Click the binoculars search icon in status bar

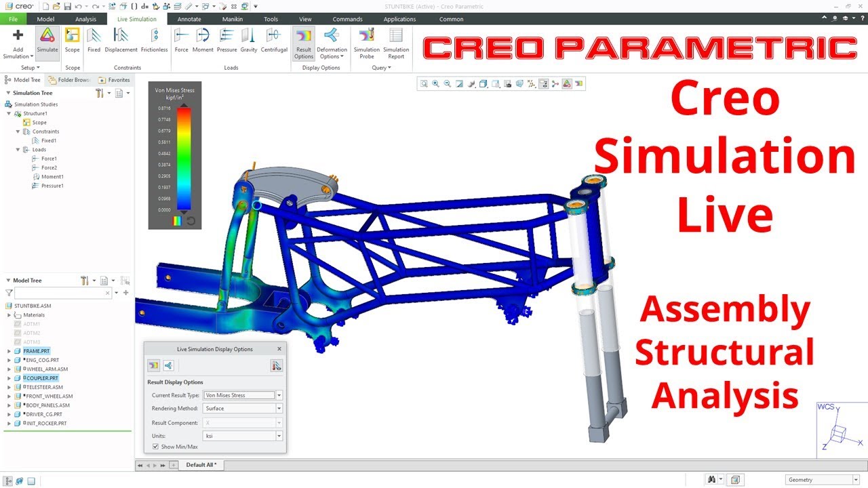[x=711, y=479]
